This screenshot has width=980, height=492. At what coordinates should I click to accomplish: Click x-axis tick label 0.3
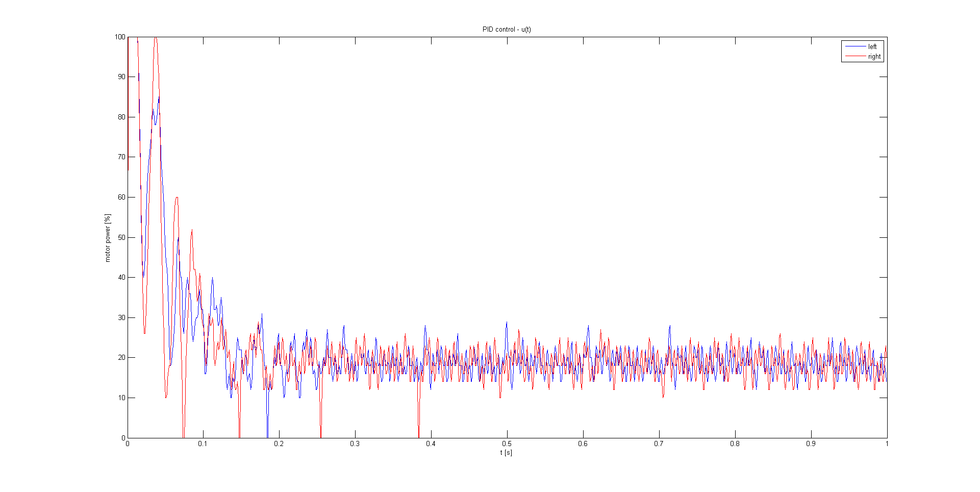pyautogui.click(x=355, y=444)
